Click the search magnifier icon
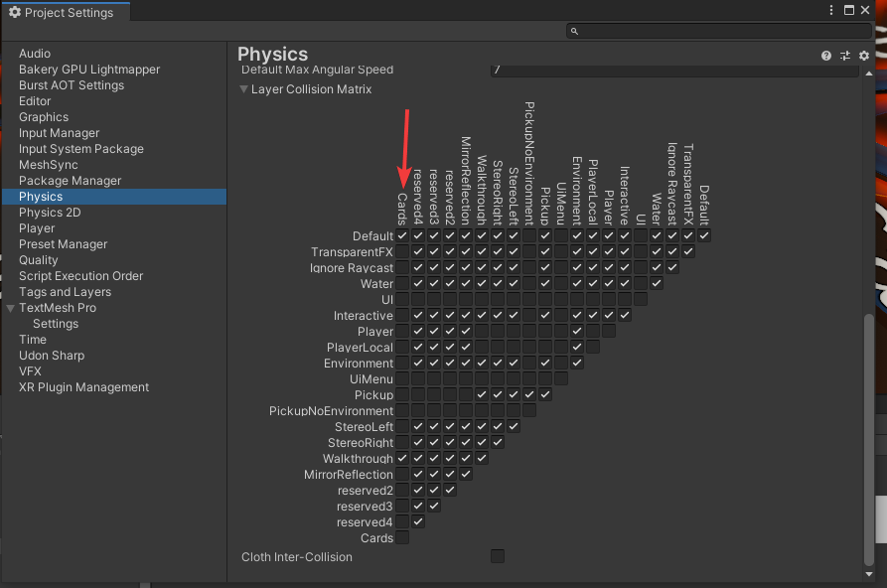Viewport: 887px width, 588px height. (575, 32)
